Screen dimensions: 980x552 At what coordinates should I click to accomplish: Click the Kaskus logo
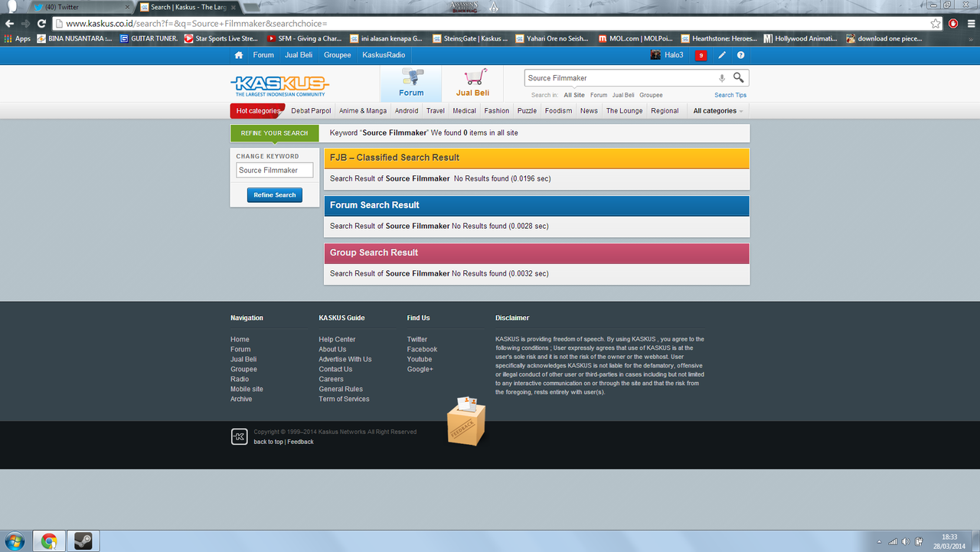click(280, 85)
